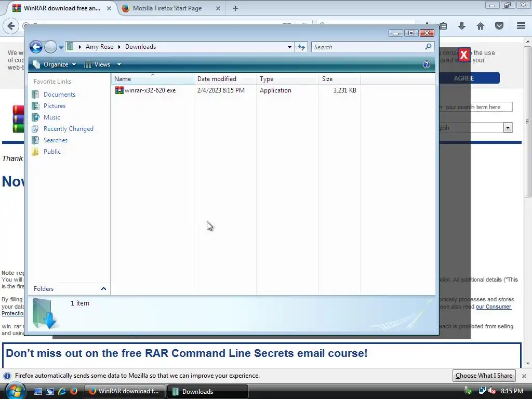Image resolution: width=532 pixels, height=399 pixels.
Task: Refresh the Downloads folder view
Action: pos(301,47)
